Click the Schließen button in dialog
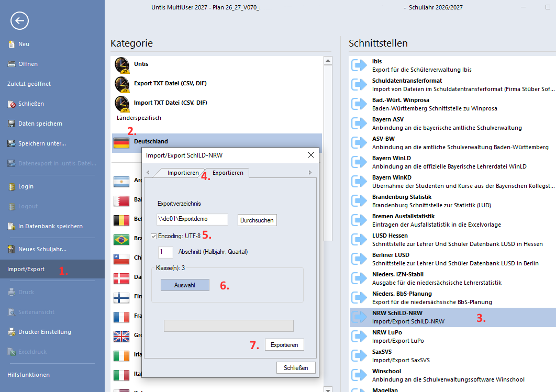Image resolution: width=556 pixels, height=392 pixels. pyautogui.click(x=296, y=368)
